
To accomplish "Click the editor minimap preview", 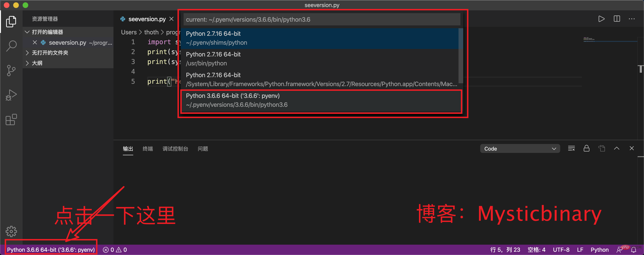I will pos(610,40).
